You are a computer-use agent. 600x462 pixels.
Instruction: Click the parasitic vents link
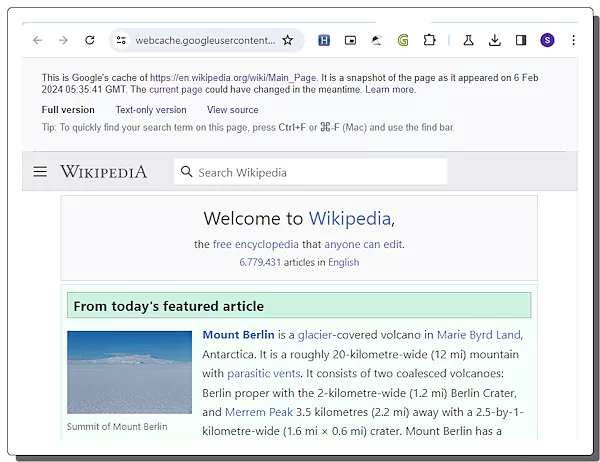coord(264,373)
